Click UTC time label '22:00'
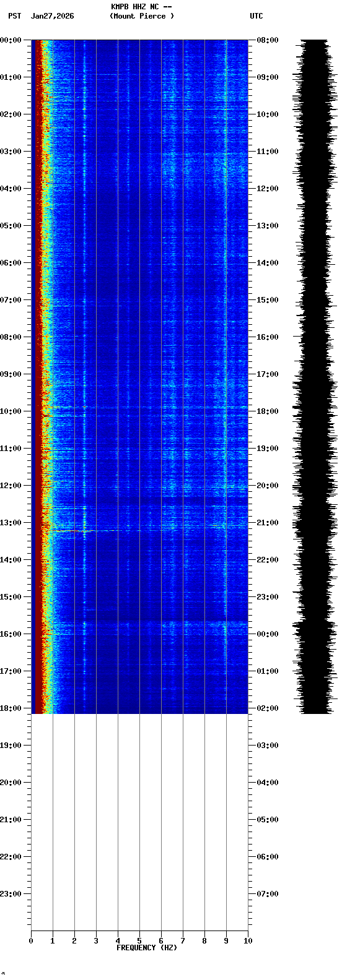 point(268,560)
